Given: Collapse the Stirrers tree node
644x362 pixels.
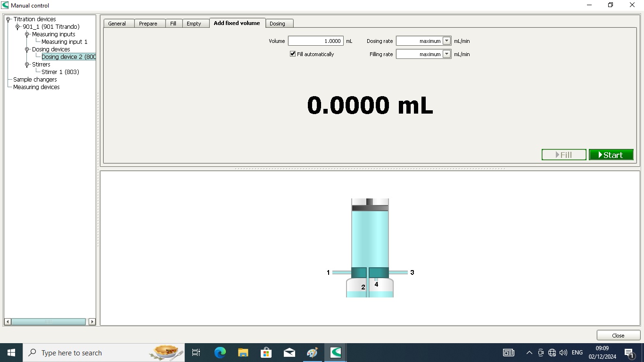Looking at the screenshot, I should click(x=27, y=65).
